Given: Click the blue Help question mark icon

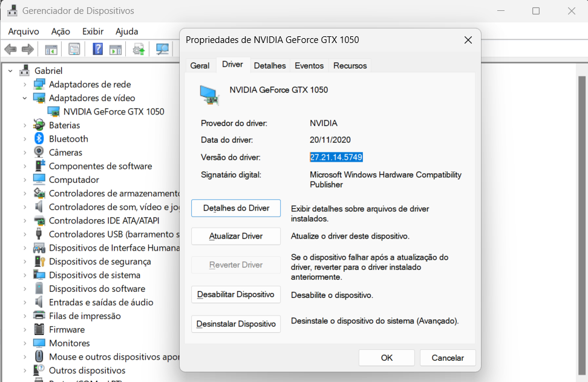Looking at the screenshot, I should 97,49.
